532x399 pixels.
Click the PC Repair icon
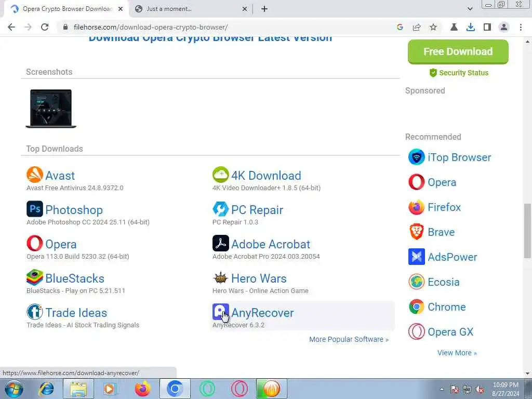(220, 209)
